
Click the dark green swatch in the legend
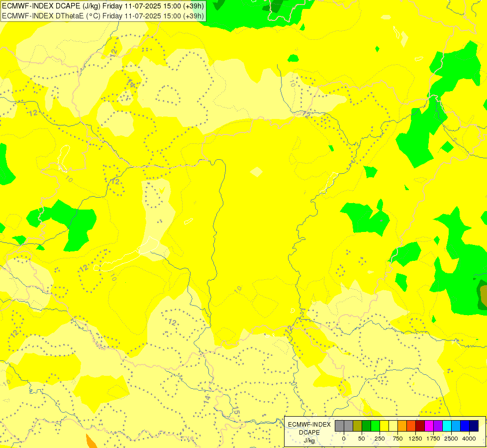coord(367,426)
